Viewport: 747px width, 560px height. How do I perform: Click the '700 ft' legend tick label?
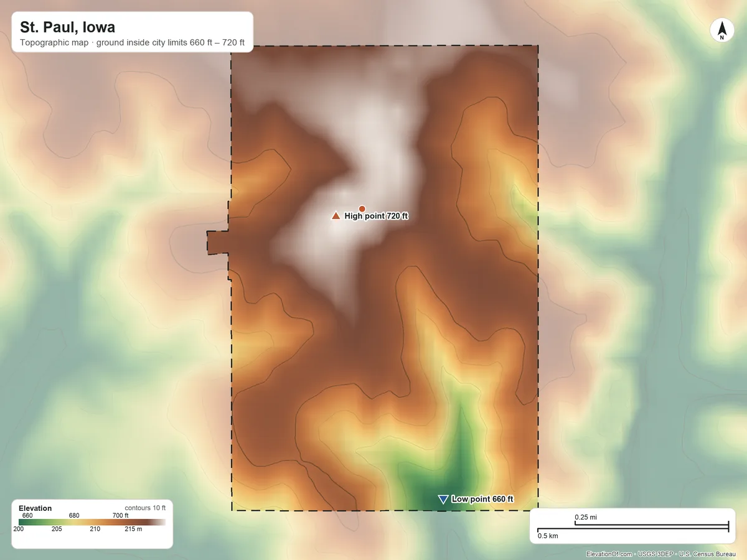point(121,515)
